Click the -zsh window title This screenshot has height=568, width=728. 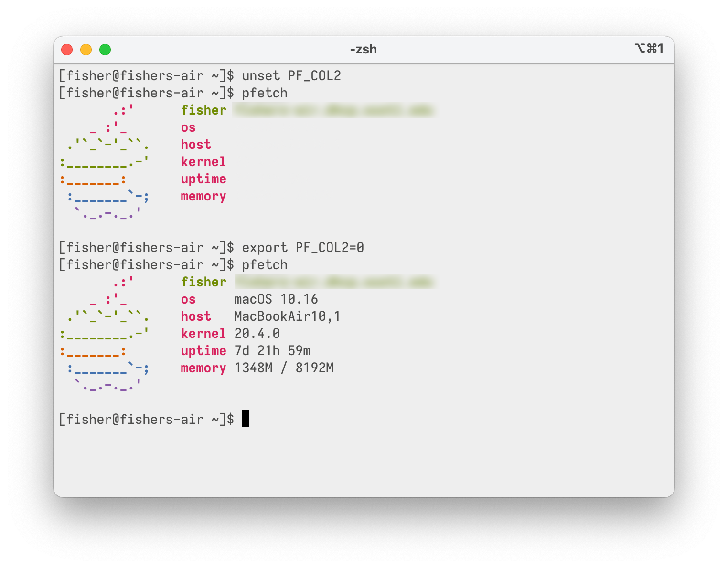[363, 49]
